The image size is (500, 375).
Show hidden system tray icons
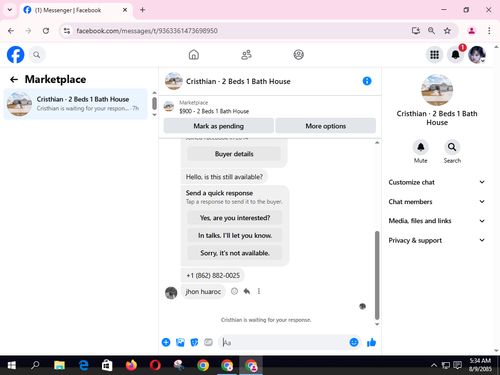[434, 365]
